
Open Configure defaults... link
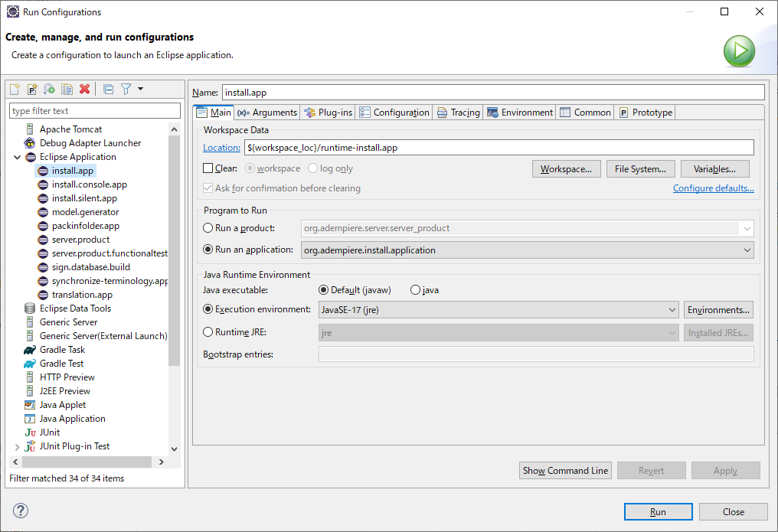(x=713, y=188)
